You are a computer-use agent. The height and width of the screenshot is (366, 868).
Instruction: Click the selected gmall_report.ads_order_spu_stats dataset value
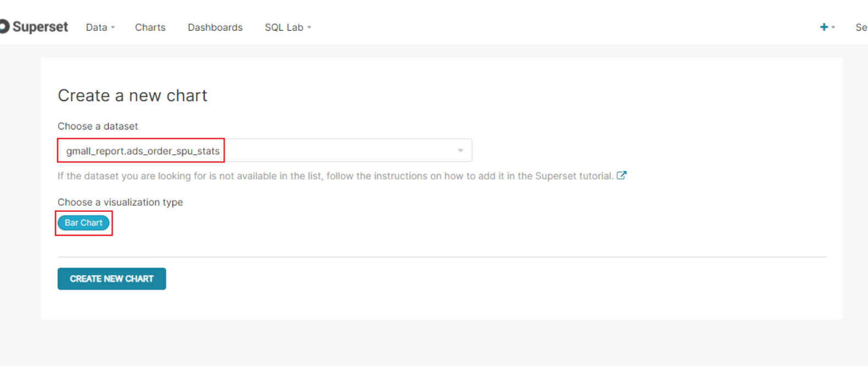click(143, 151)
